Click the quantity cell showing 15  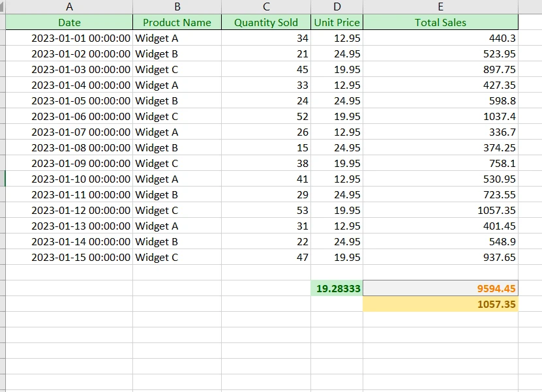[266, 147]
